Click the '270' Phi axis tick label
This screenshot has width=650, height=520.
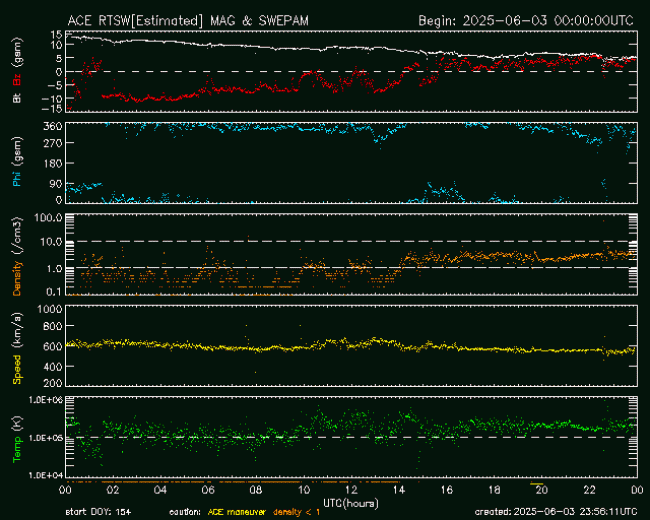(x=53, y=143)
